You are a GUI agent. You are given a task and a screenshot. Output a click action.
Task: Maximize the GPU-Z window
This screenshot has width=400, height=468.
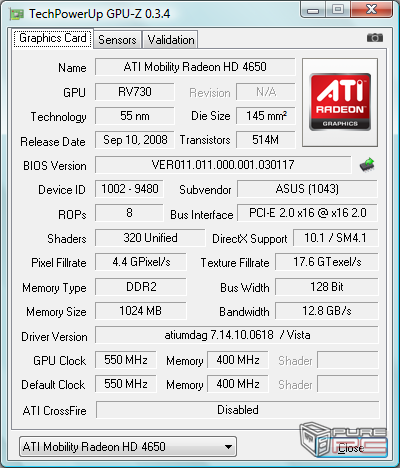(338, 9)
